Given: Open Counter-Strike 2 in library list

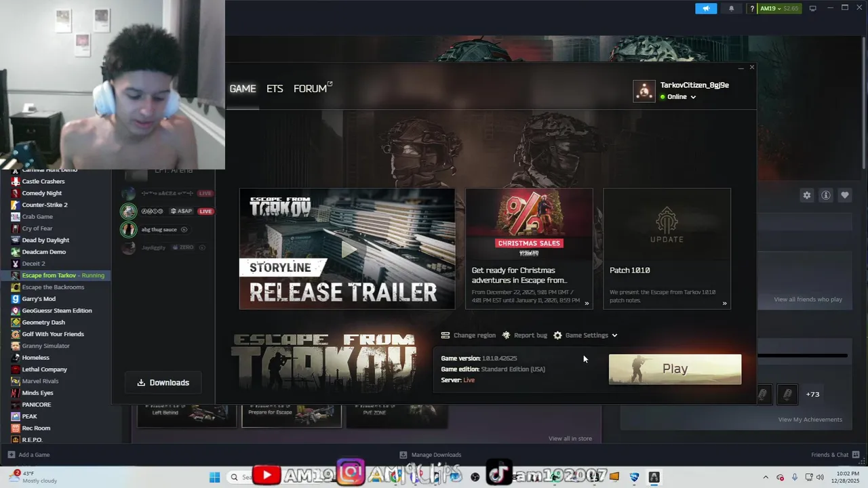Looking at the screenshot, I should 45,205.
